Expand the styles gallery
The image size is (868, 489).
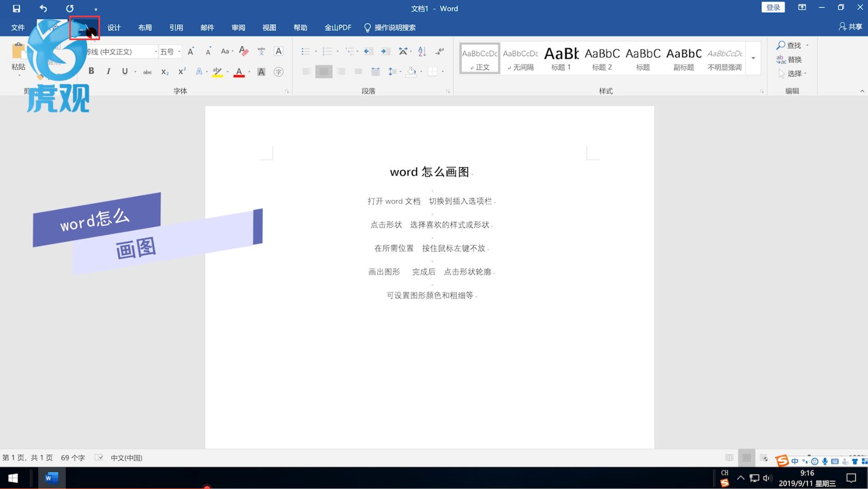click(x=753, y=58)
